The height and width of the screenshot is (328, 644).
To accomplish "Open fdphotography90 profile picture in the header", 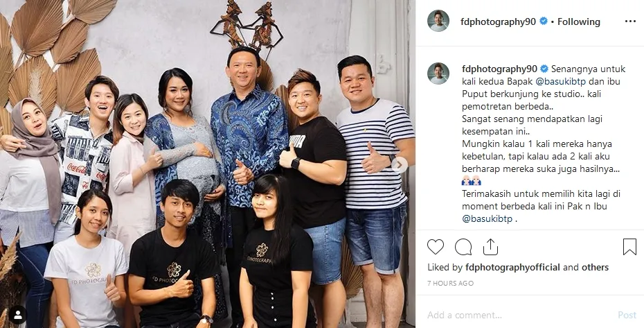I will tap(438, 21).
